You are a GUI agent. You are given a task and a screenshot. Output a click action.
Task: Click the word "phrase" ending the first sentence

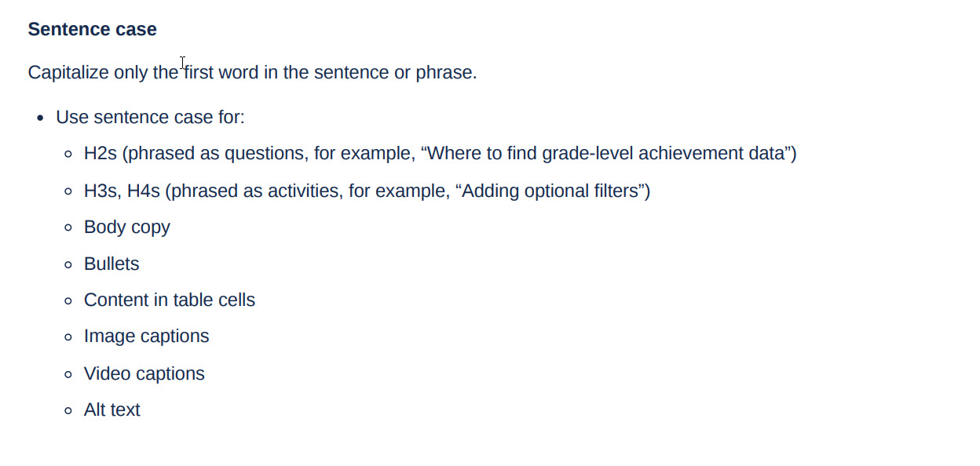[444, 73]
